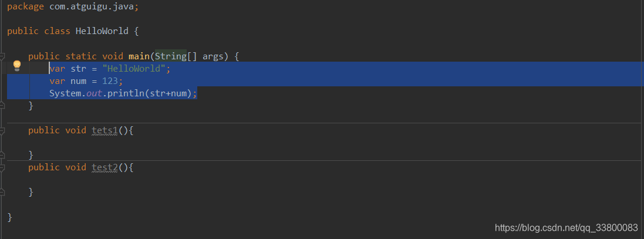Click the package name com.atguigu.java
644x239 pixels.
94,6
